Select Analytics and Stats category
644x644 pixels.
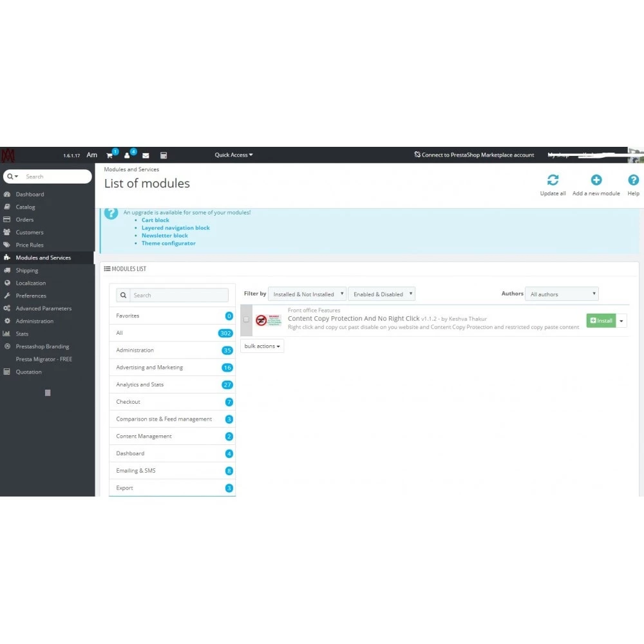pyautogui.click(x=172, y=385)
